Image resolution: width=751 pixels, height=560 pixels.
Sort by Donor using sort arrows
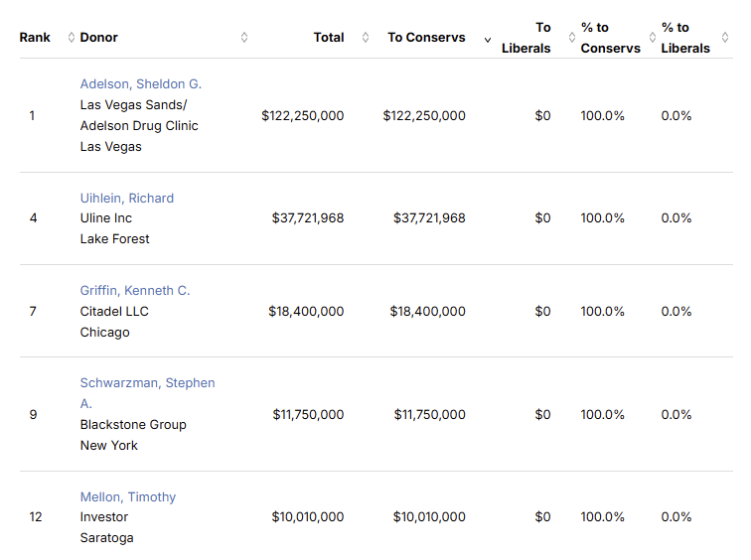point(244,38)
